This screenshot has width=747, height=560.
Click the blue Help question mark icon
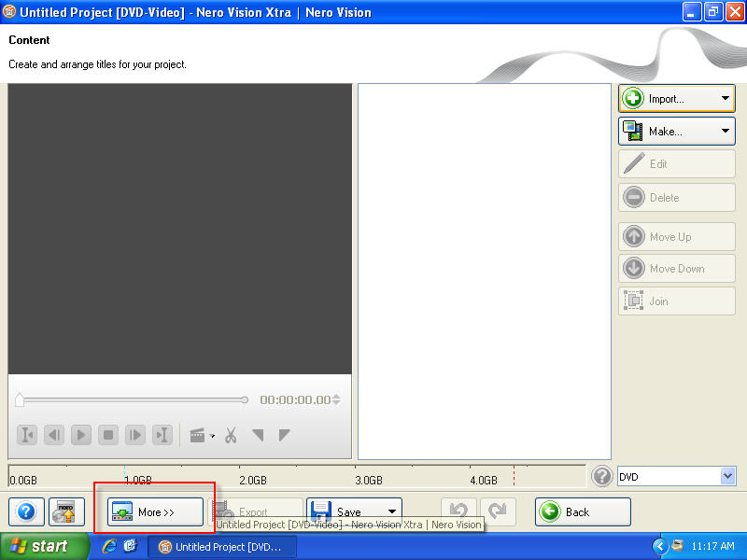[x=26, y=511]
